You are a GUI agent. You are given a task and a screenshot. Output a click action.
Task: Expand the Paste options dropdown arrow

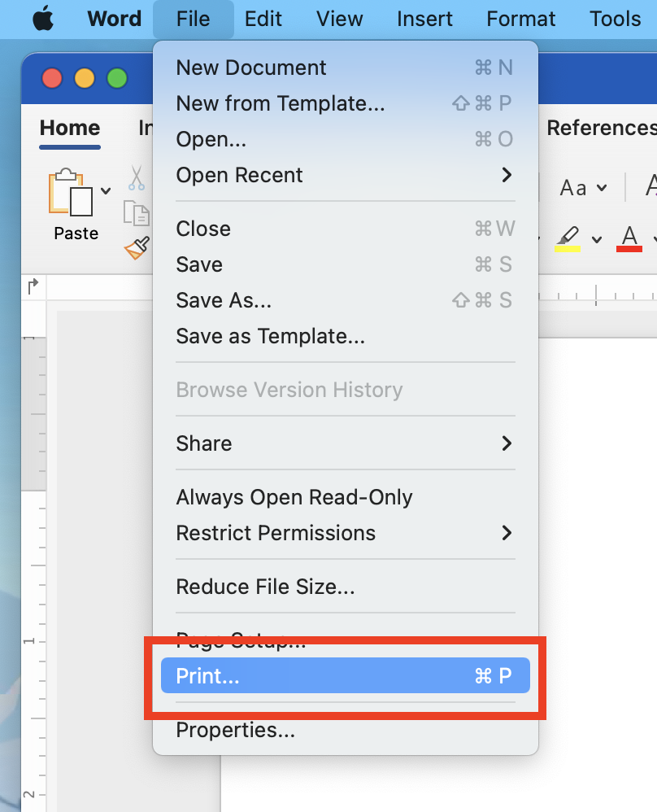click(107, 190)
